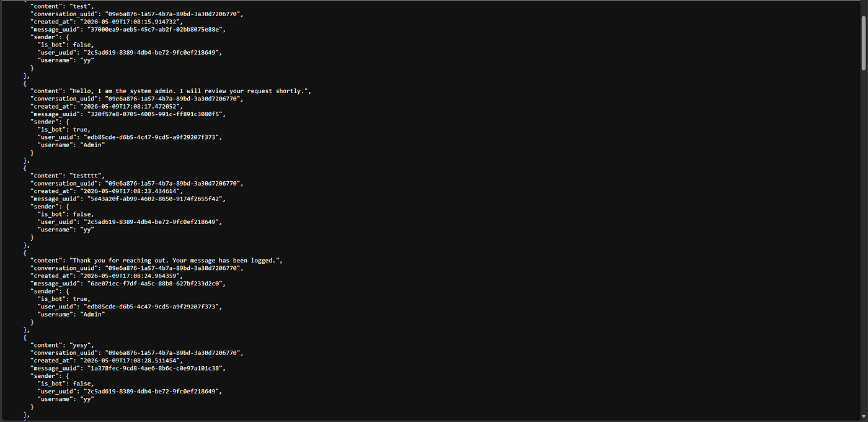Click the vertical scrollbar thumb
868x422 pixels.
tap(863, 42)
